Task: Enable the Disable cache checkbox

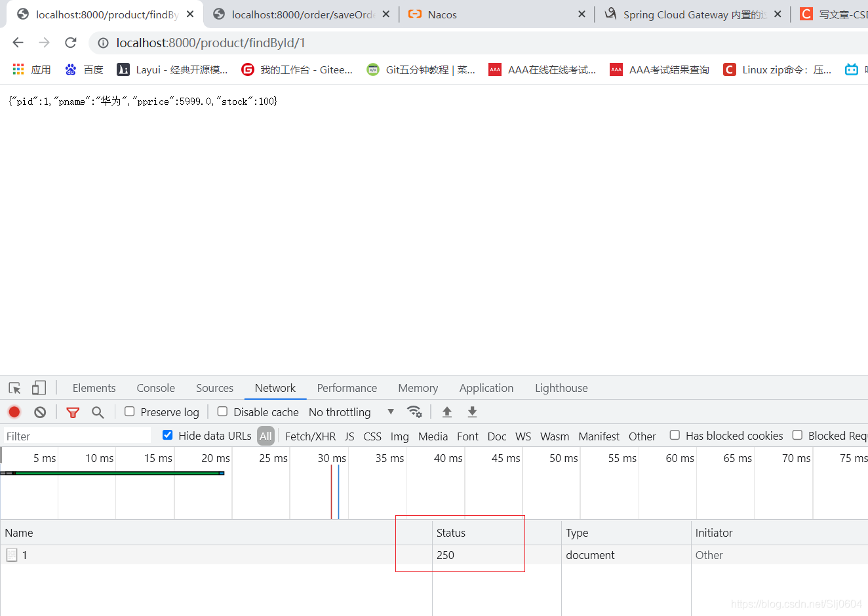Action: pyautogui.click(x=223, y=412)
